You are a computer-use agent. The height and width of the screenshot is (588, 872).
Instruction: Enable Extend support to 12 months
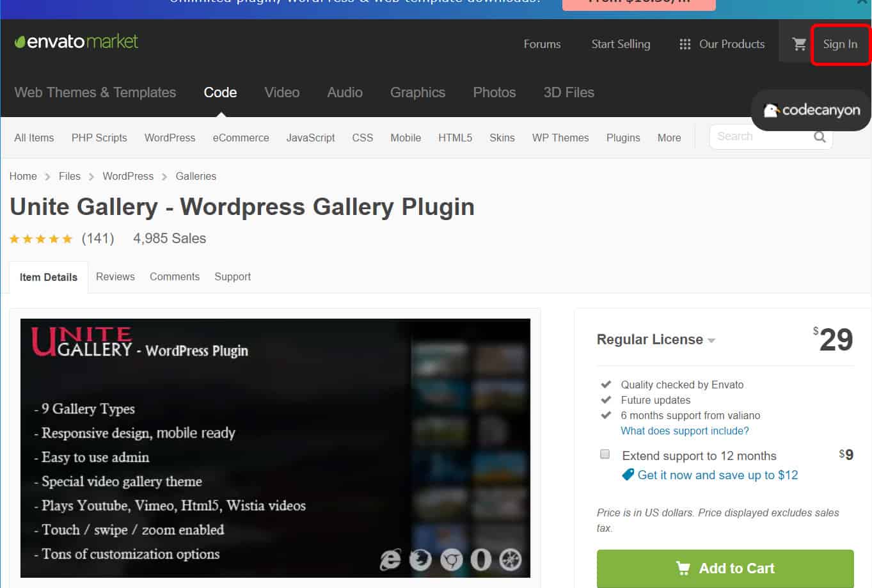point(605,454)
